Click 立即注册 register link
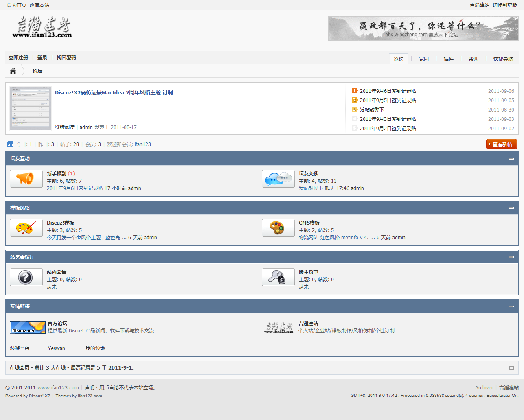The width and height of the screenshot is (524, 420). point(18,58)
